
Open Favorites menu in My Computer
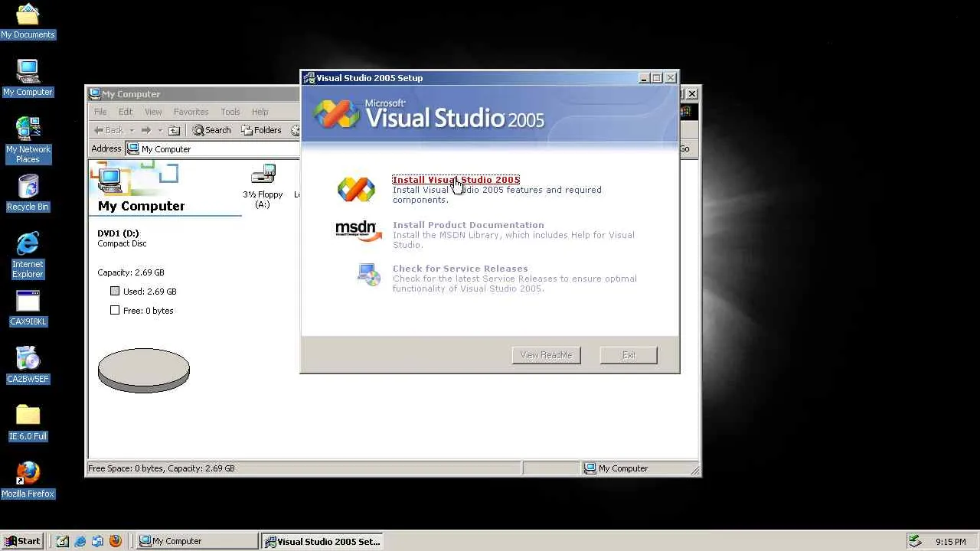click(191, 112)
